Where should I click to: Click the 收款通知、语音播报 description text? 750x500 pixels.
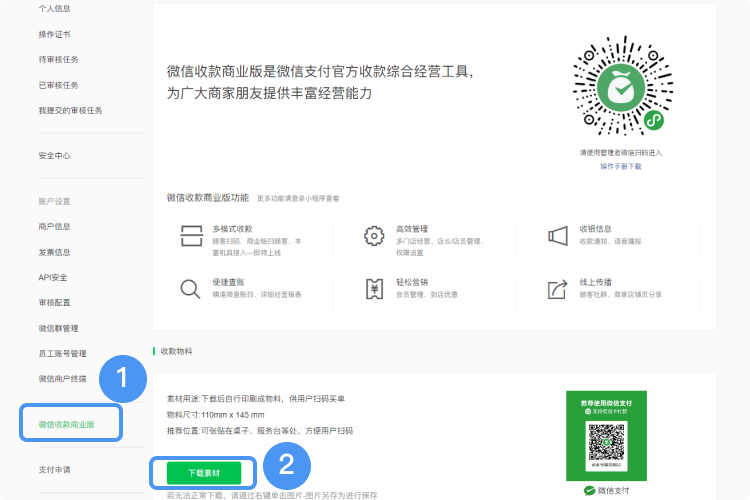pyautogui.click(x=610, y=242)
